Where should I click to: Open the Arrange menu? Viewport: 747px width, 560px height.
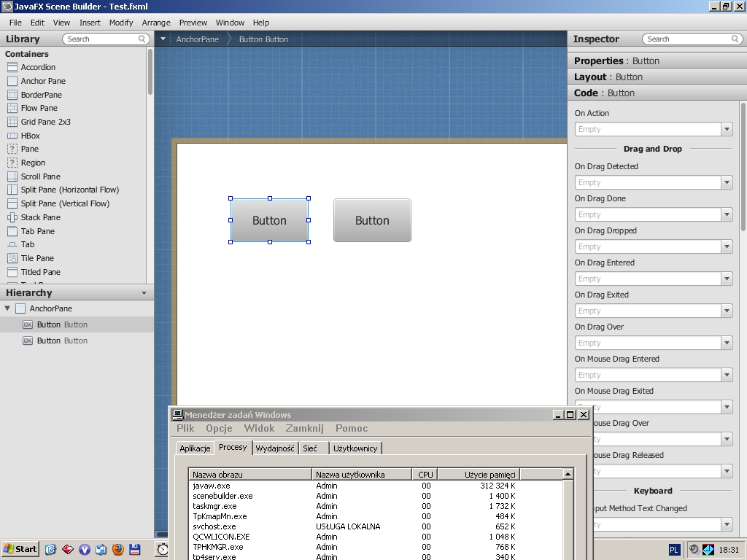pyautogui.click(x=156, y=23)
